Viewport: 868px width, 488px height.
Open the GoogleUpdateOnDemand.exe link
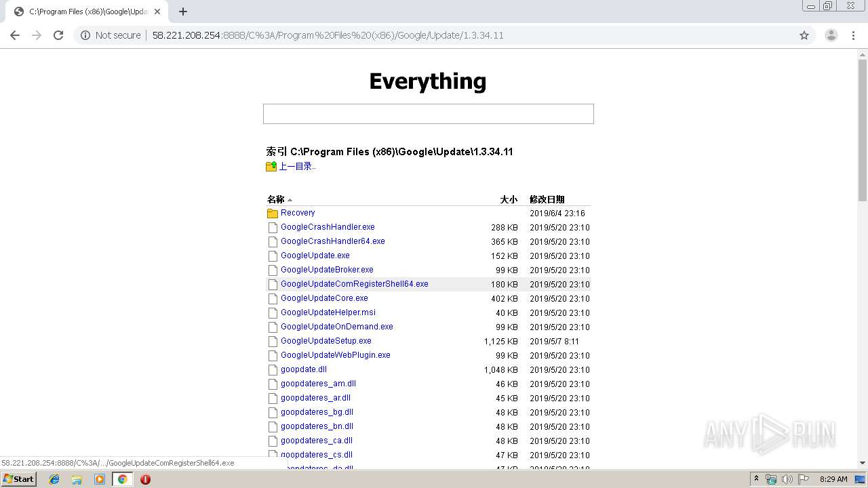(337, 327)
